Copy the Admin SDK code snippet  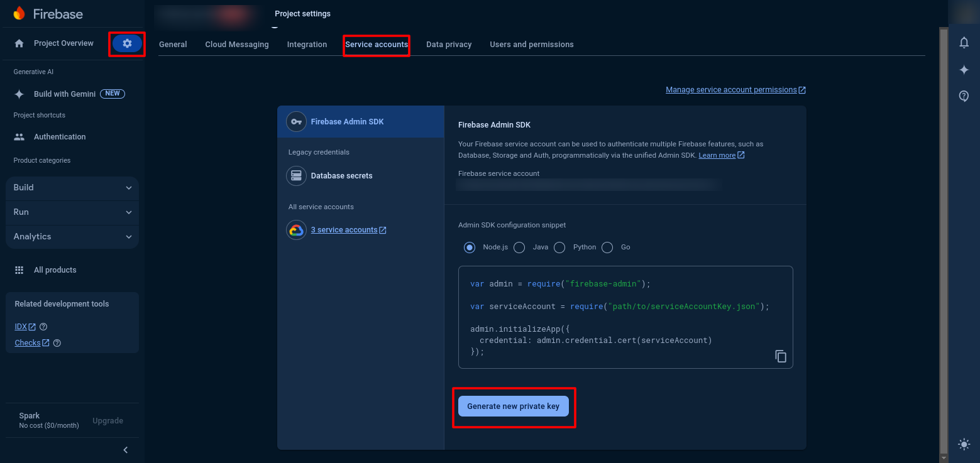(780, 356)
